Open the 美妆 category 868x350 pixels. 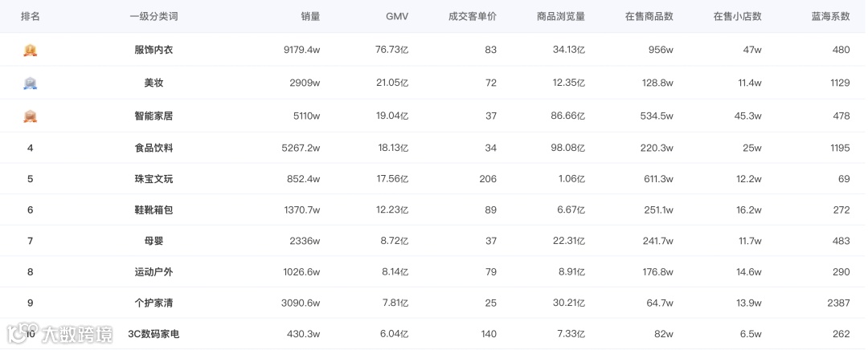point(154,83)
